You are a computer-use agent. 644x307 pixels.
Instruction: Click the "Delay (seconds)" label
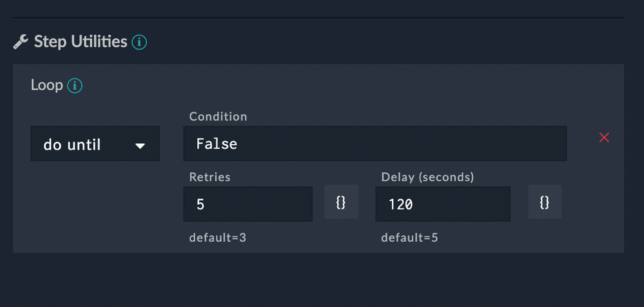(427, 177)
